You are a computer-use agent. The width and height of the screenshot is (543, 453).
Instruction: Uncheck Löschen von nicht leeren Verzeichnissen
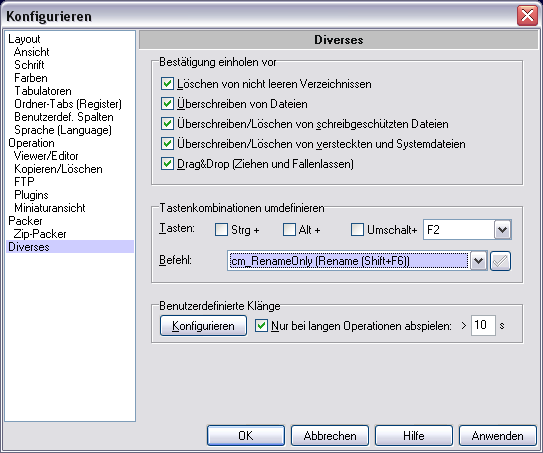pos(167,84)
